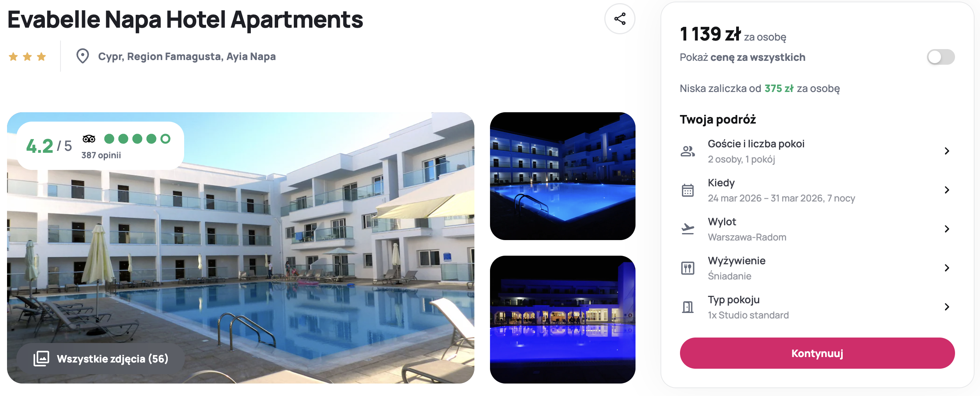Toggle the show price for everyone switch
This screenshot has height=396, width=980.
pyautogui.click(x=941, y=57)
